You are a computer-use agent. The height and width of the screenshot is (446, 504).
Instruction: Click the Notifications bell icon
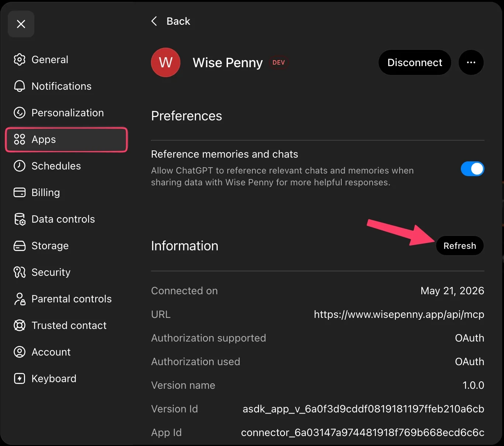tap(20, 86)
